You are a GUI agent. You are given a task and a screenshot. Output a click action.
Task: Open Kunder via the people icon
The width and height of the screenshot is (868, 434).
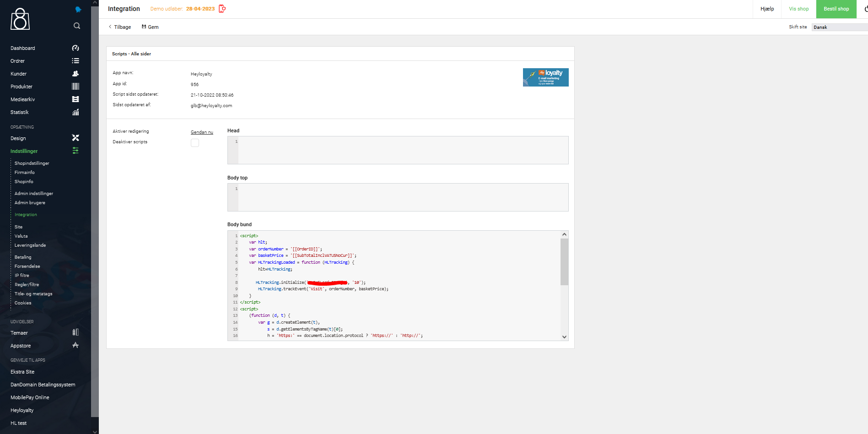(75, 74)
